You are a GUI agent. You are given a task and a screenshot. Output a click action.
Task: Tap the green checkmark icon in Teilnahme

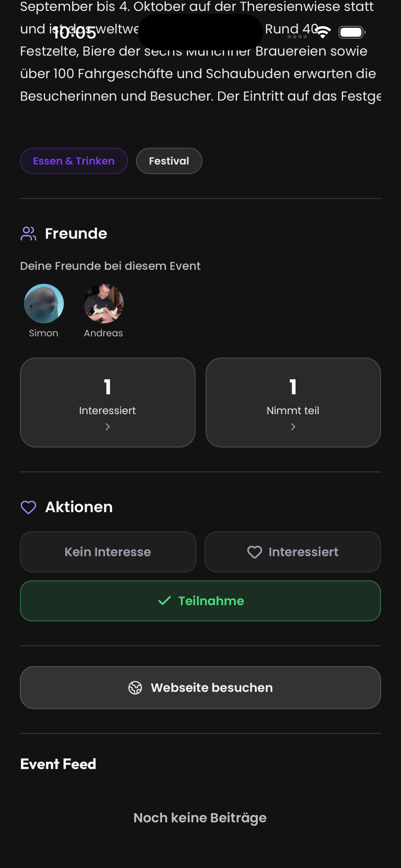point(164,601)
